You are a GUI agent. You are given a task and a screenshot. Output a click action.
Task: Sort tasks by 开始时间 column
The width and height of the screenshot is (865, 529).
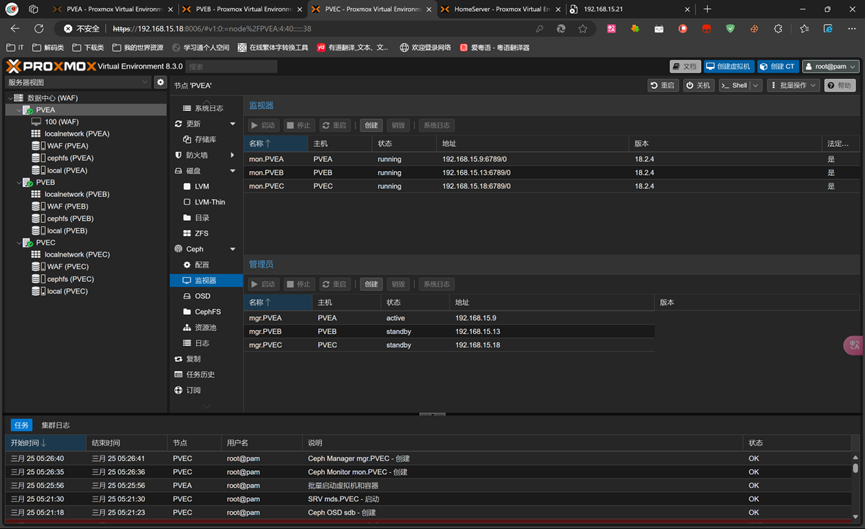46,443
